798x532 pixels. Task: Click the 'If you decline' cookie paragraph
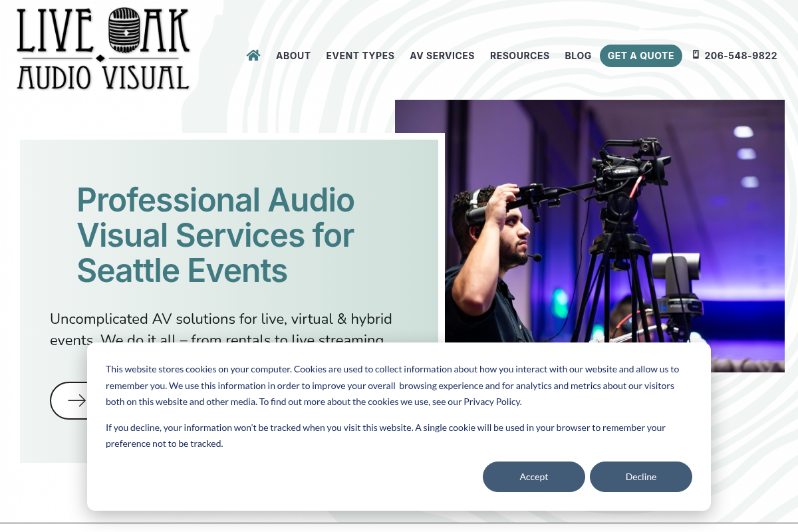[385, 436]
